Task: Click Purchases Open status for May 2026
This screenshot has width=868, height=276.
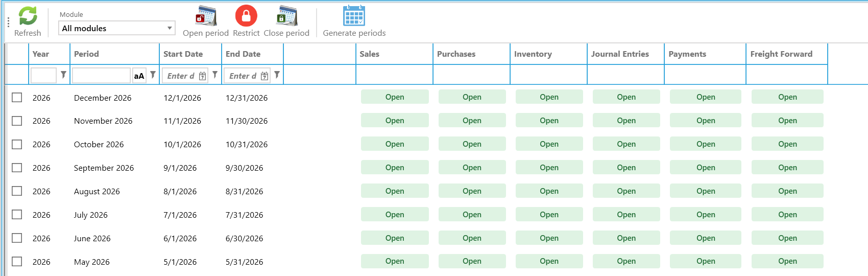Action: (472, 261)
